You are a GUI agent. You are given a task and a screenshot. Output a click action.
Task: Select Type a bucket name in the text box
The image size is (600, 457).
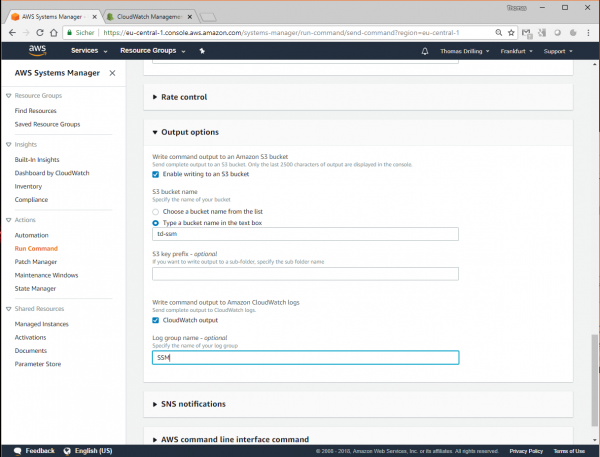pos(155,223)
